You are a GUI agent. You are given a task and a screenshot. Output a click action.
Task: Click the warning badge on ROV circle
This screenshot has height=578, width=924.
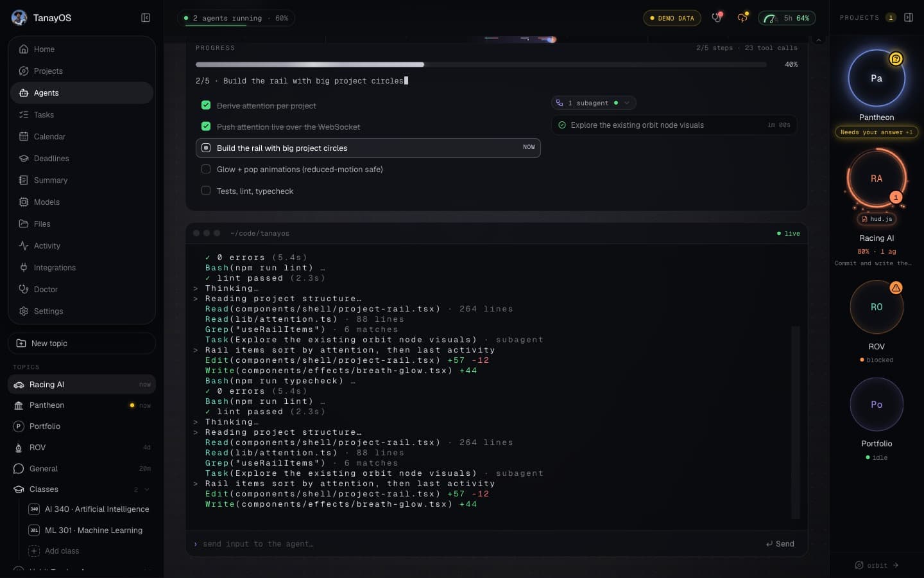[x=896, y=288]
